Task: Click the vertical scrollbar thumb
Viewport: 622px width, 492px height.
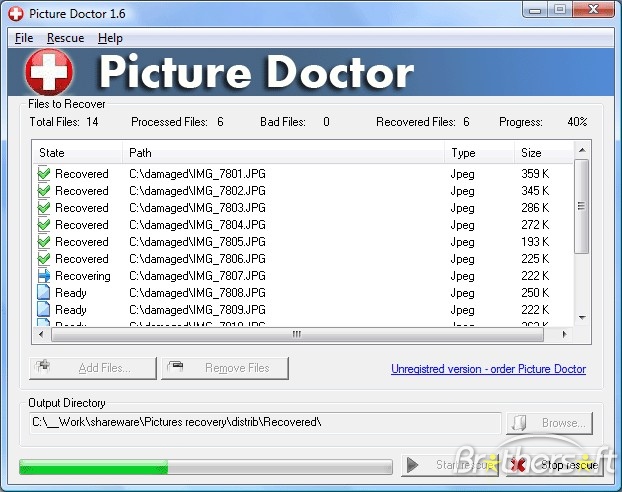Action: 582,206
